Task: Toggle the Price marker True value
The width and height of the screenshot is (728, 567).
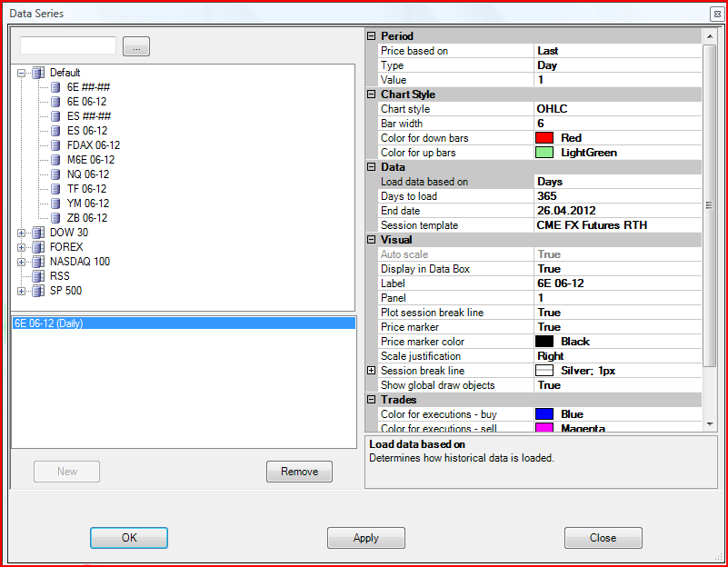Action: pyautogui.click(x=618, y=326)
